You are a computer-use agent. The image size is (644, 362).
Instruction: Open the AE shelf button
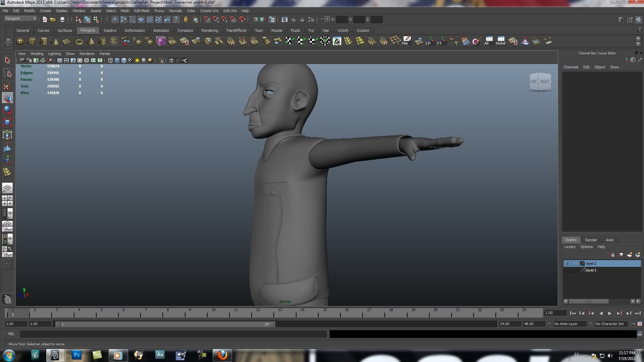pyautogui.click(x=488, y=41)
